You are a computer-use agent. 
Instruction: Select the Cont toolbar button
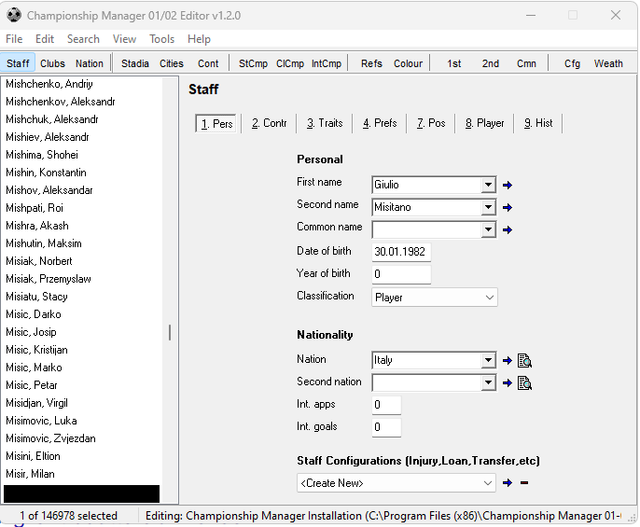click(208, 64)
